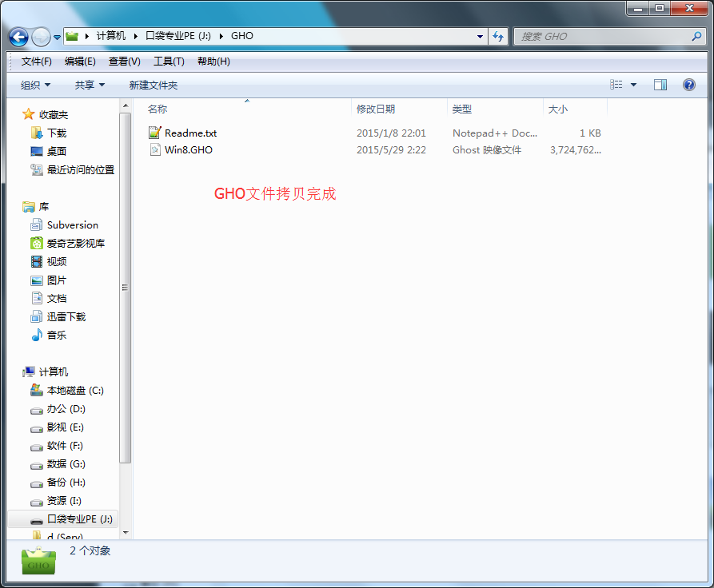Open the 爱奇艺影视库 library icon
714x588 pixels.
click(37, 244)
